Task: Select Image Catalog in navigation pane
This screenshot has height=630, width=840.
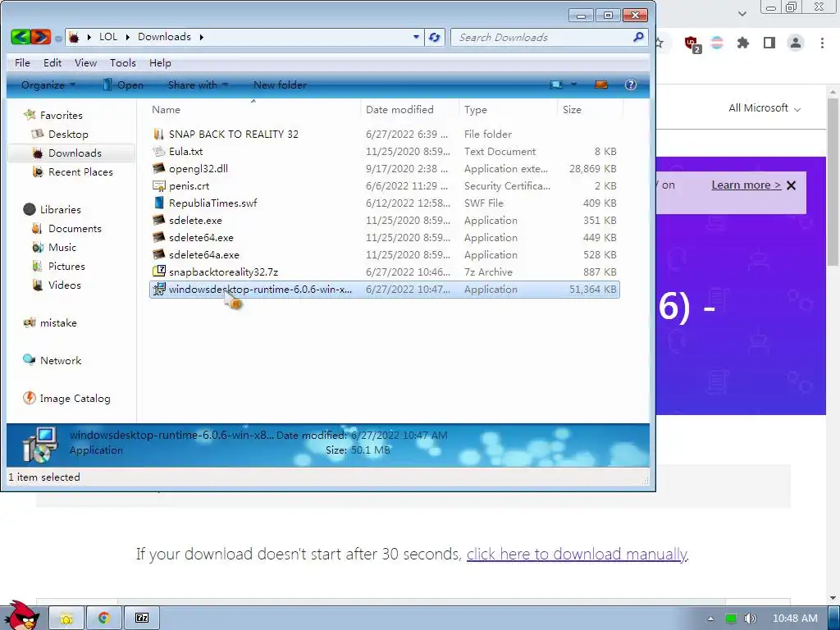Action: (75, 398)
